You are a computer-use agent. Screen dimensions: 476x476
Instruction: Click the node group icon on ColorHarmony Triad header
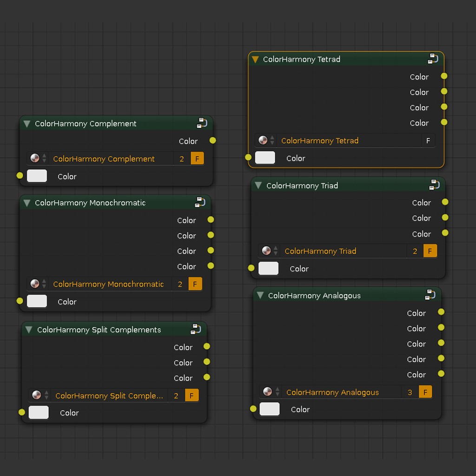(x=434, y=185)
